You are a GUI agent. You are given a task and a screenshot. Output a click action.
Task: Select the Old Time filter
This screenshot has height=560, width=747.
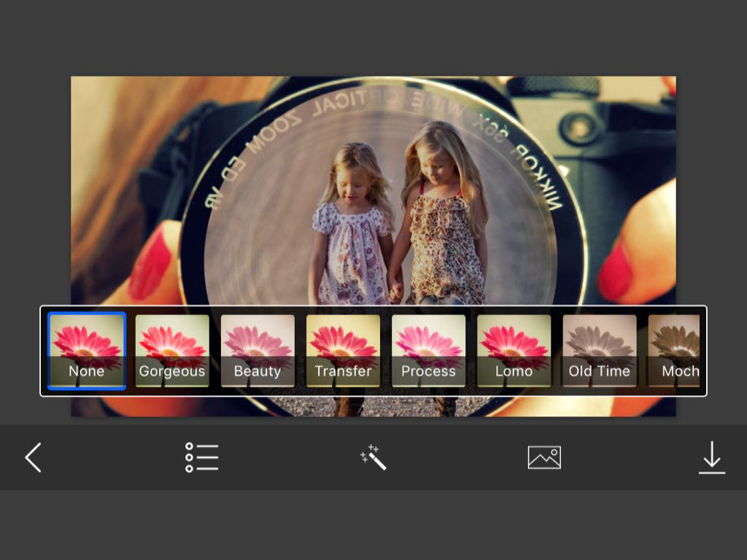[x=600, y=351]
